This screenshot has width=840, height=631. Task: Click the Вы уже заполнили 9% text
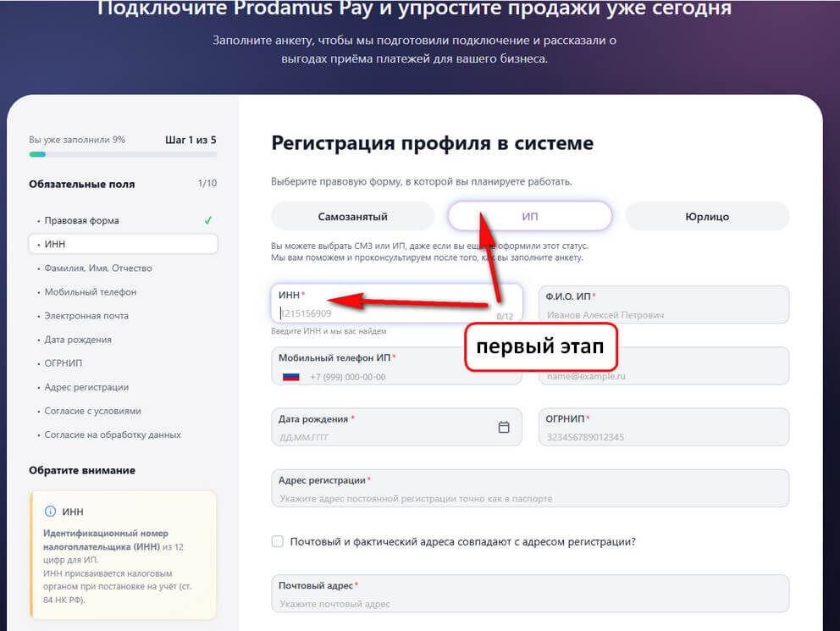click(77, 140)
